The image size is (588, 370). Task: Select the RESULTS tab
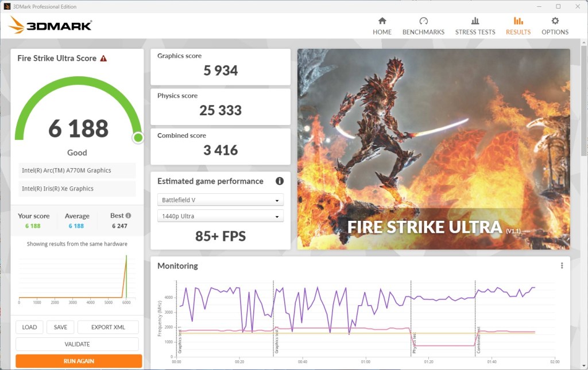coord(519,26)
